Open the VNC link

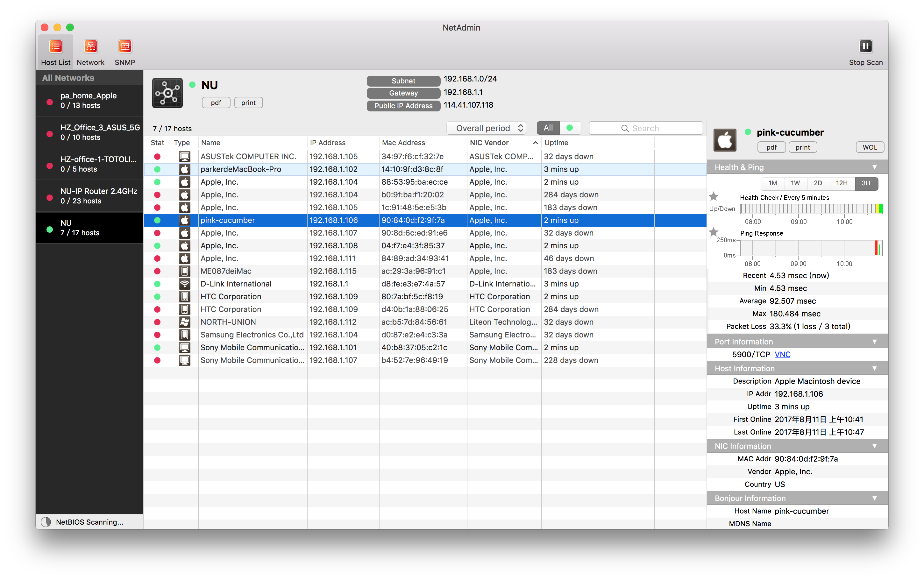click(x=782, y=354)
